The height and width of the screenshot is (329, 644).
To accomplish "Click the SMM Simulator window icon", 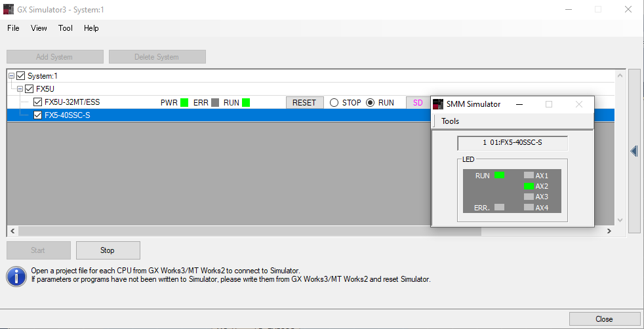I will [x=438, y=104].
